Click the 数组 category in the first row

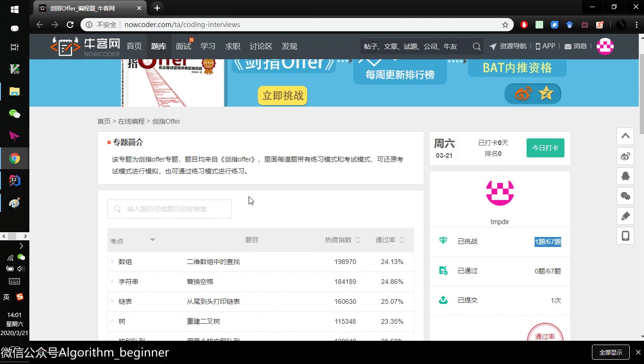click(x=125, y=262)
